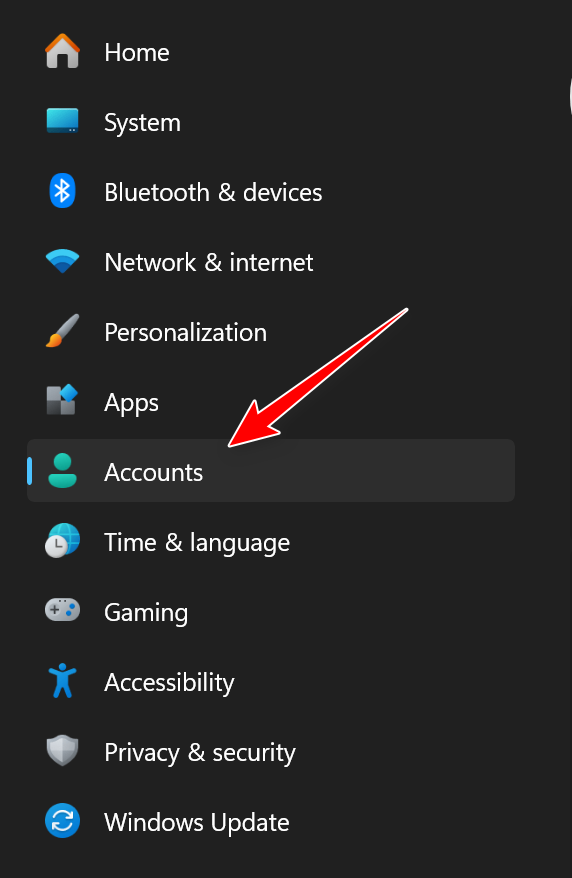Click the Home house icon
The image size is (572, 878).
point(62,52)
